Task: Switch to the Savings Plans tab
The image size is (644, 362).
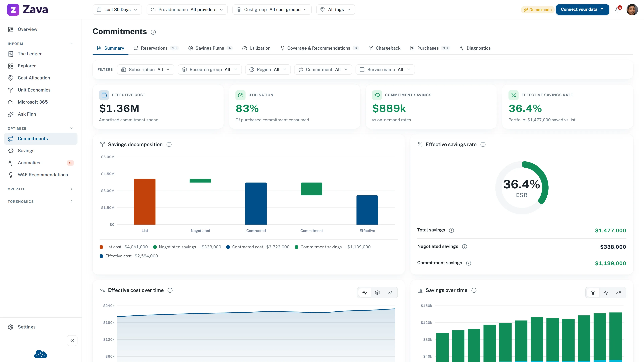Action: tap(210, 48)
